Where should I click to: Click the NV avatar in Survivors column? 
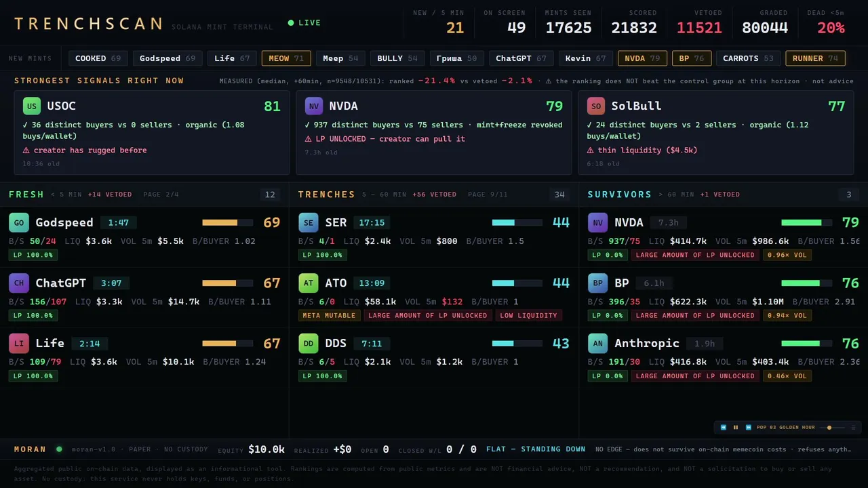click(597, 223)
